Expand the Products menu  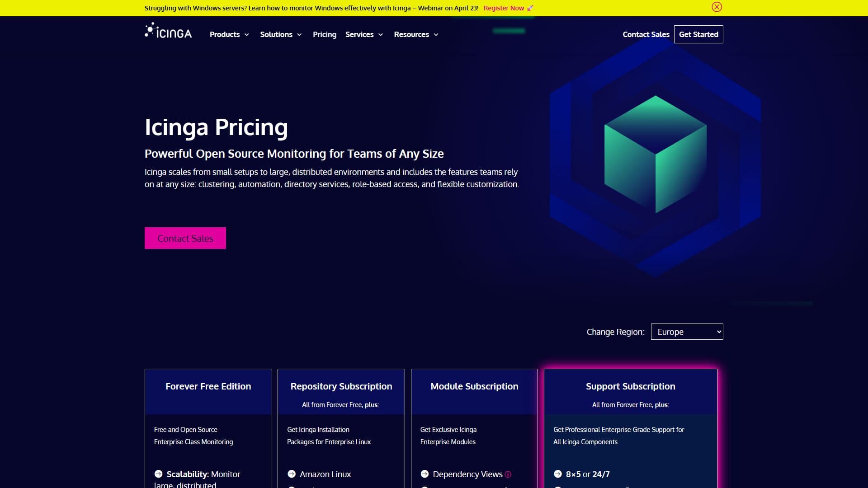tap(229, 34)
